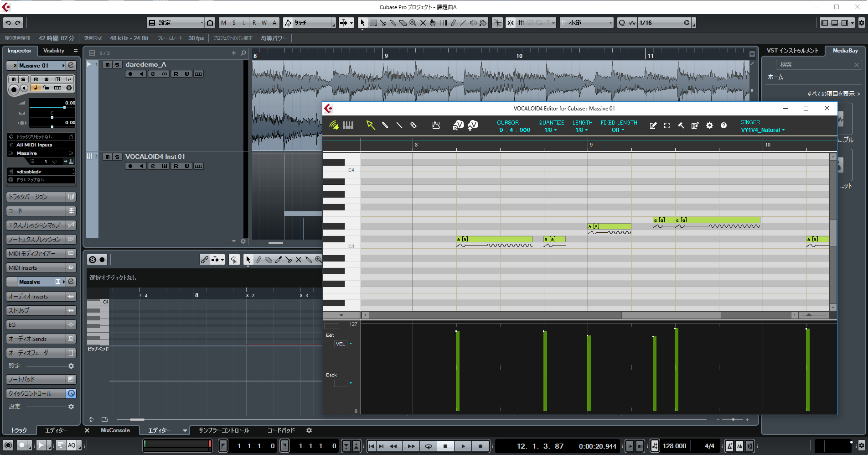Click the piano keys icon in VOCALOID editor
Viewport: 868px width, 455px height.
click(x=348, y=125)
